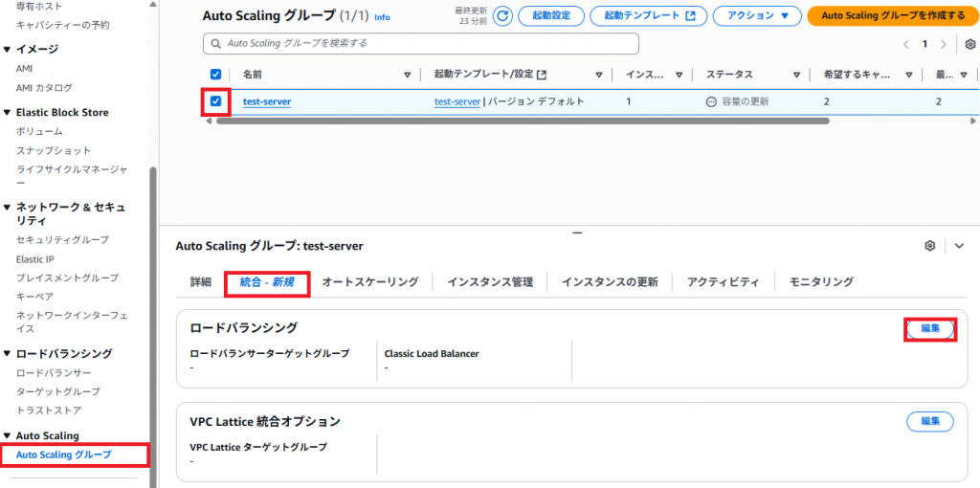
Task: Collapse the ロードバランシング sidebar section
Action: pyautogui.click(x=7, y=354)
